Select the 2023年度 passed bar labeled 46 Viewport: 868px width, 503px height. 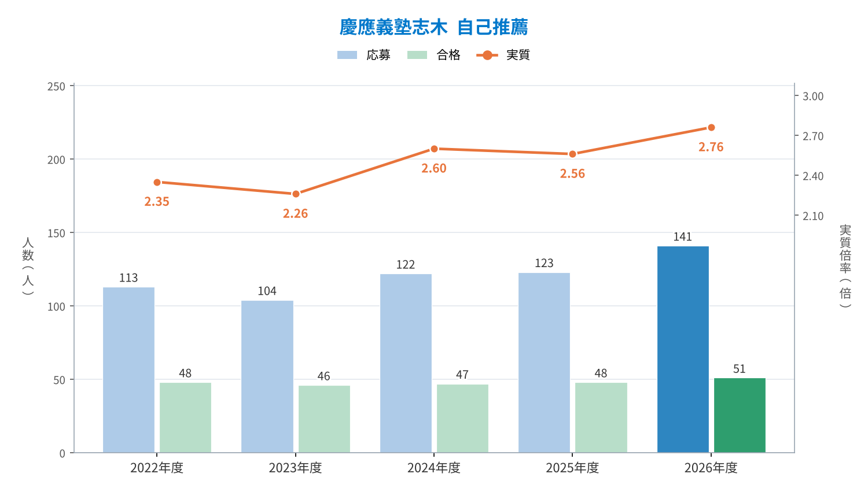pos(324,419)
